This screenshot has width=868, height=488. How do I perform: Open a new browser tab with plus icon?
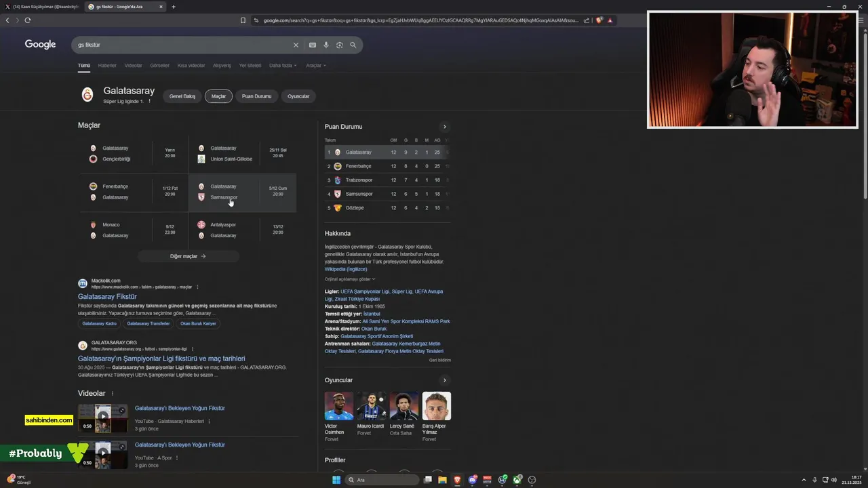point(174,7)
